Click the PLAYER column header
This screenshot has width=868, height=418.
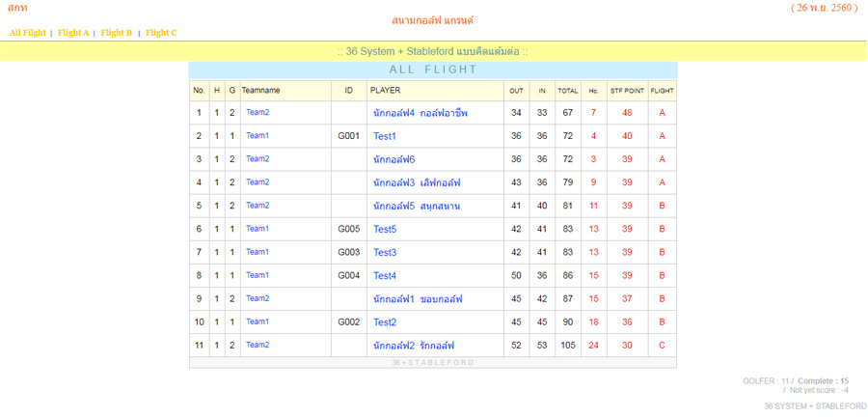pyautogui.click(x=386, y=91)
